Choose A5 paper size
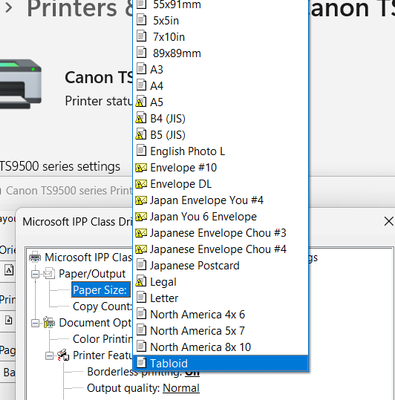This screenshot has width=395, height=400. click(220, 102)
